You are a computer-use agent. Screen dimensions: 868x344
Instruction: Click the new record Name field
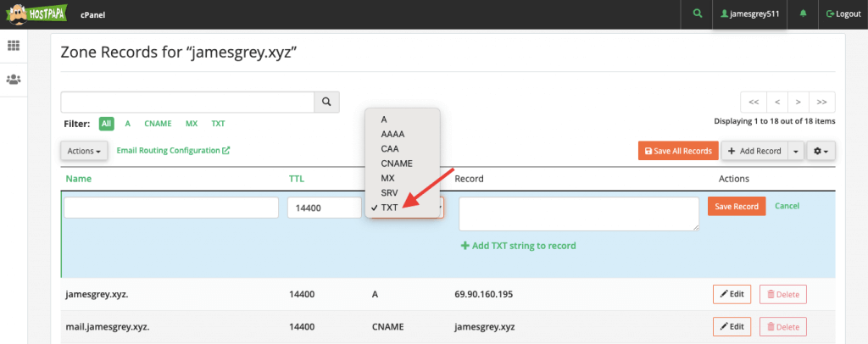[171, 208]
